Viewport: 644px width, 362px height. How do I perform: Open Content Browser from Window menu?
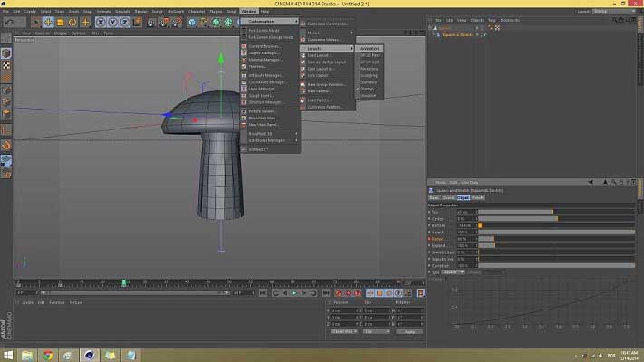point(264,45)
